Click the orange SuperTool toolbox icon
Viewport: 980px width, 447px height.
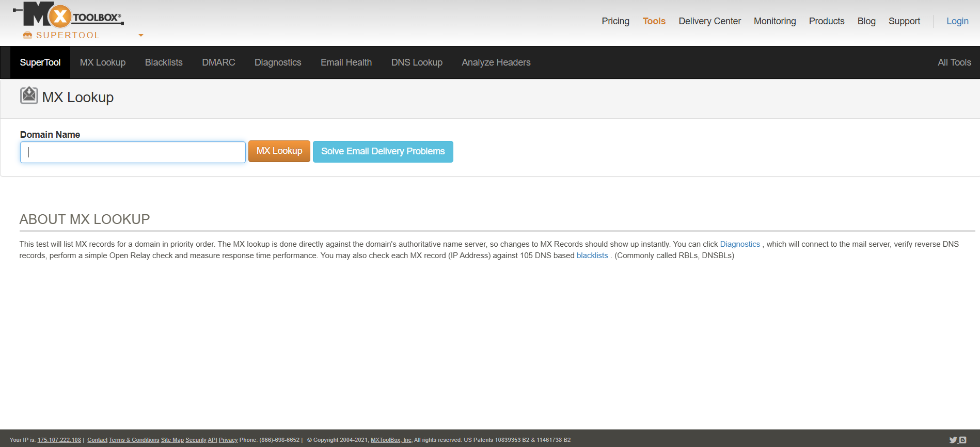(27, 35)
